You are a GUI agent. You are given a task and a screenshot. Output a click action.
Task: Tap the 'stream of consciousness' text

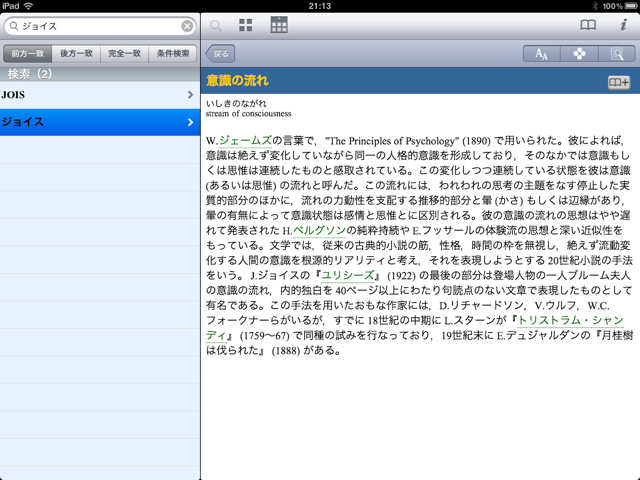pyautogui.click(x=248, y=113)
